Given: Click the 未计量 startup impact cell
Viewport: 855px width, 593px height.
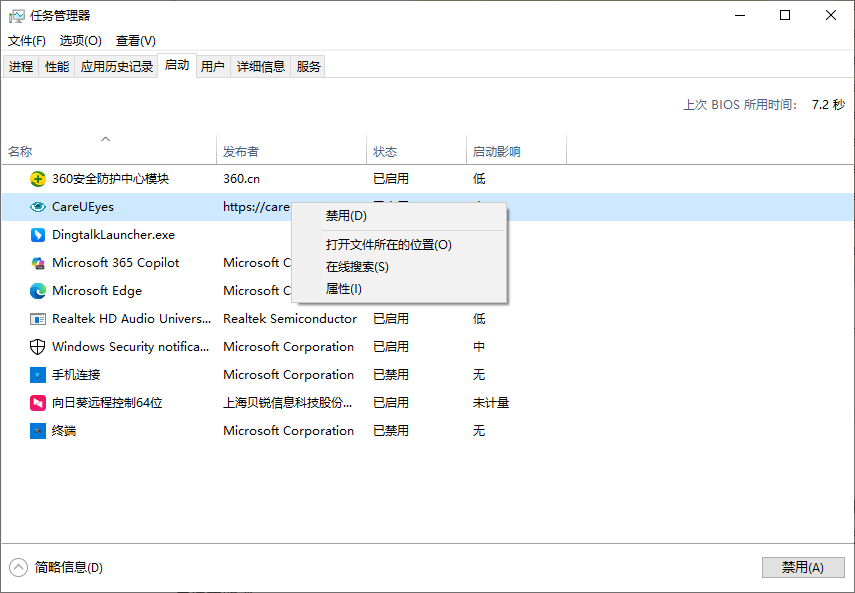Looking at the screenshot, I should [491, 403].
